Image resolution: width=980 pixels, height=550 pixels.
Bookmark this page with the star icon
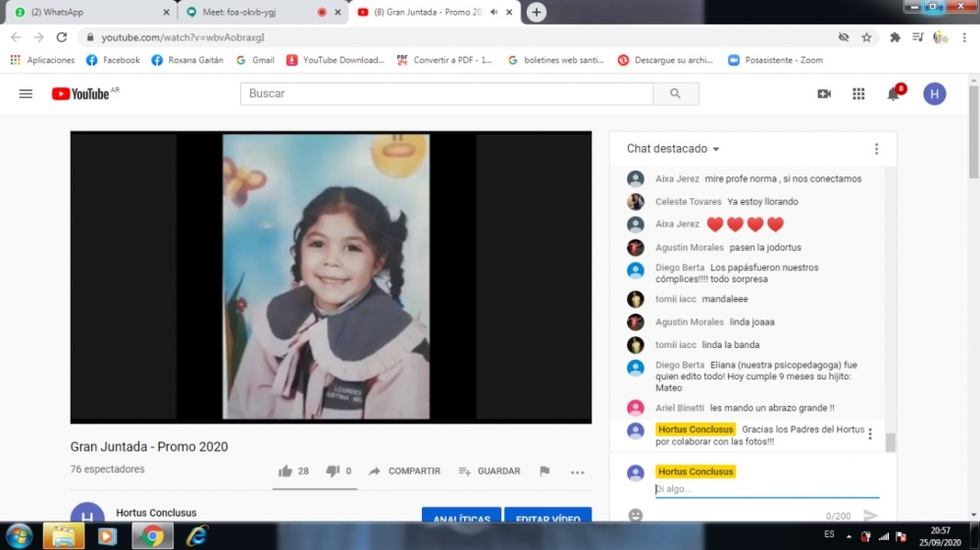866,37
